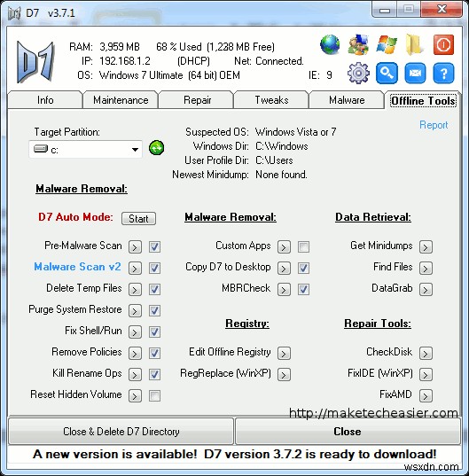Click the D7 title bar icon

(x=14, y=13)
